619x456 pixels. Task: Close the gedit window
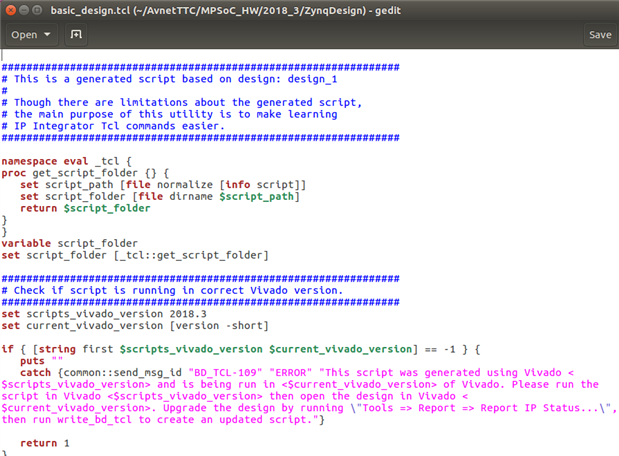[x=11, y=10]
